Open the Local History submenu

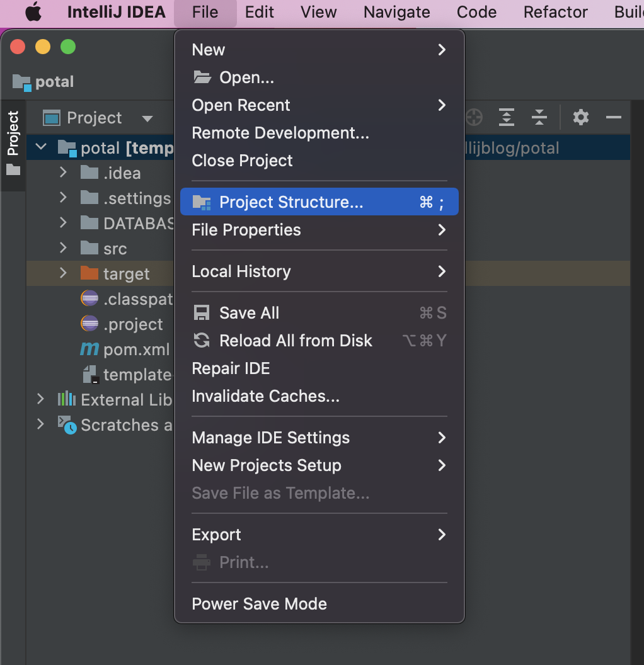coord(319,271)
